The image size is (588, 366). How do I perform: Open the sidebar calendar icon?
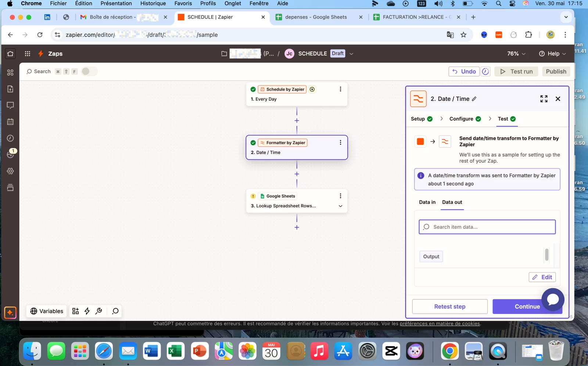pos(10,122)
